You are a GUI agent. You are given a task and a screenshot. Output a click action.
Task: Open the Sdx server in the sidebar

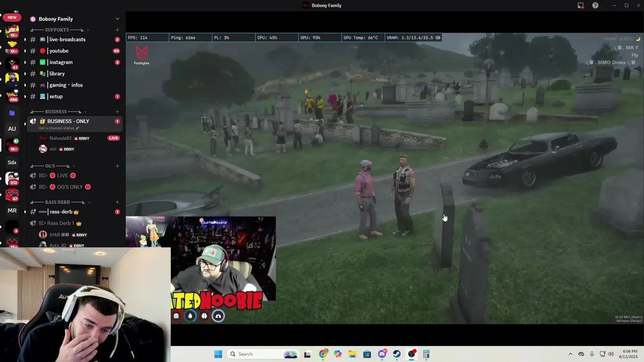coord(12,162)
